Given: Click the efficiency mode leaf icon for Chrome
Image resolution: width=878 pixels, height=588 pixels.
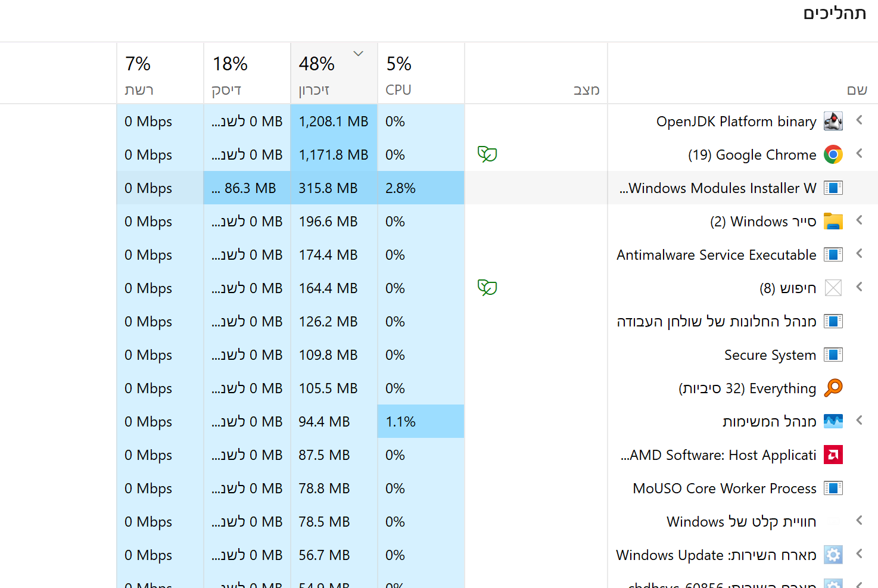Looking at the screenshot, I should point(487,155).
